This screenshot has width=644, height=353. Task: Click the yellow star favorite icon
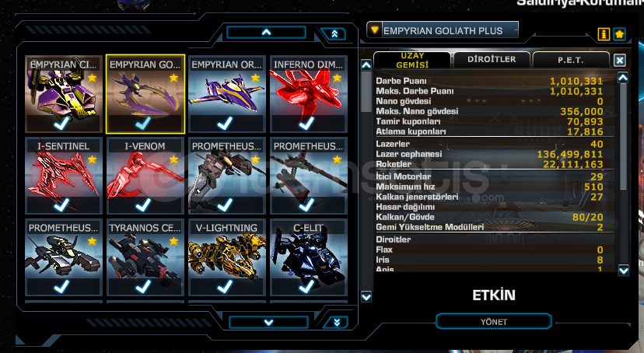click(x=619, y=34)
